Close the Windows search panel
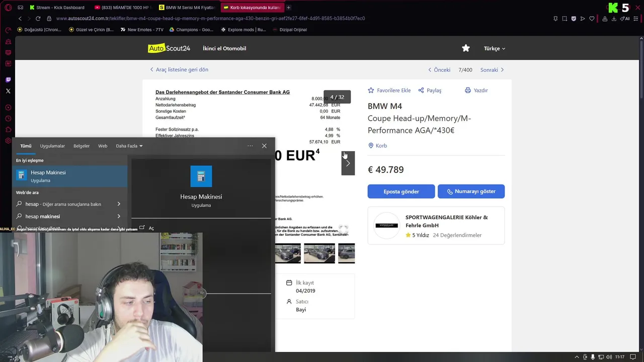The width and height of the screenshot is (644, 362). click(x=264, y=146)
